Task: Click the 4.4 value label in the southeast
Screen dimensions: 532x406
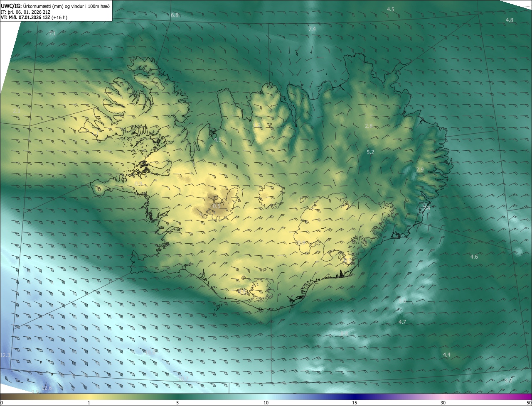Action: [x=447, y=355]
